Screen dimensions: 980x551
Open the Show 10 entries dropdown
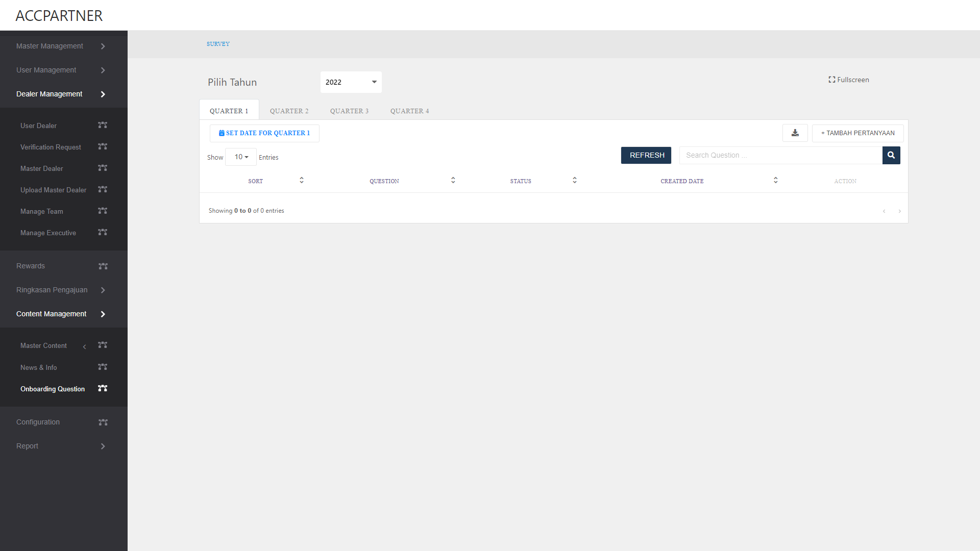click(241, 157)
